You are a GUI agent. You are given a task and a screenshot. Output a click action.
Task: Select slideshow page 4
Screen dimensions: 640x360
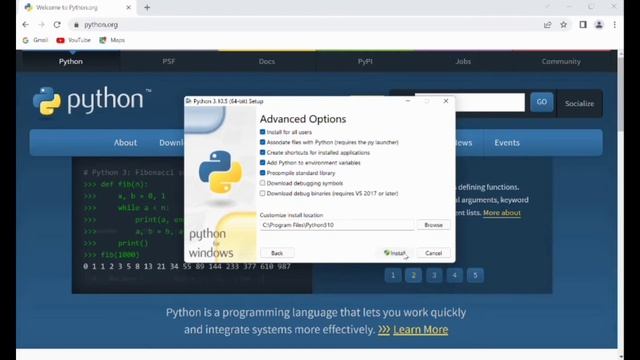coord(454,276)
